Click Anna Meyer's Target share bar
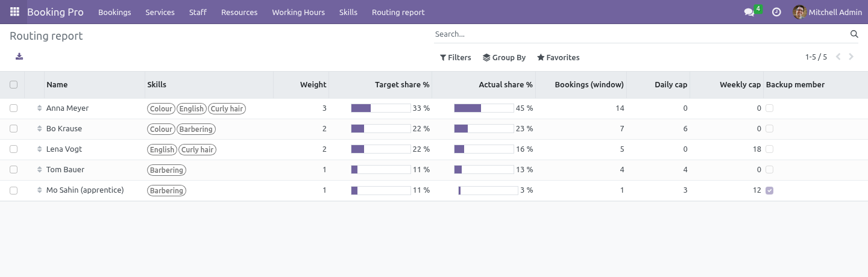Image resolution: width=868 pixels, height=277 pixels. [381, 108]
